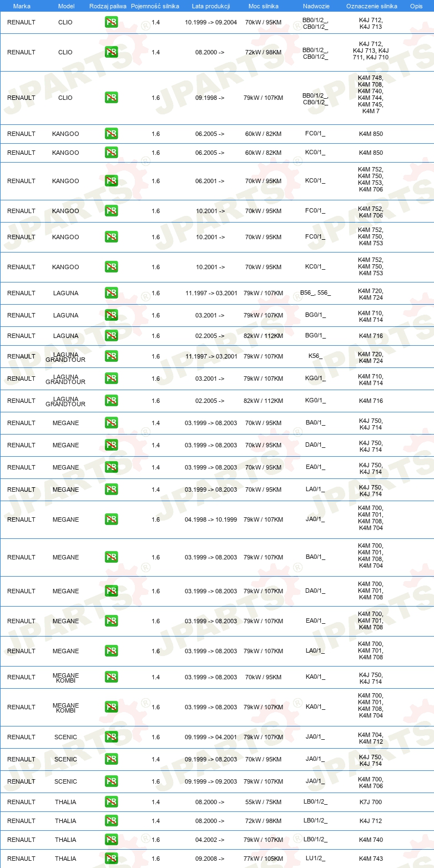Click the Lata produkcji column header
Viewport: 434px width, 868px height.
click(211, 6)
